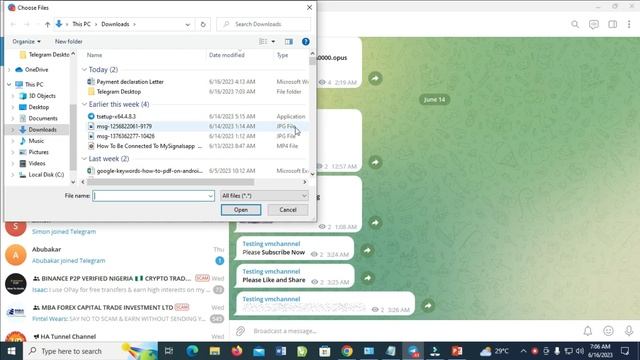Image resolution: width=640 pixels, height=360 pixels.
Task: Open Google Chrome from the taskbar
Action: 347,351
